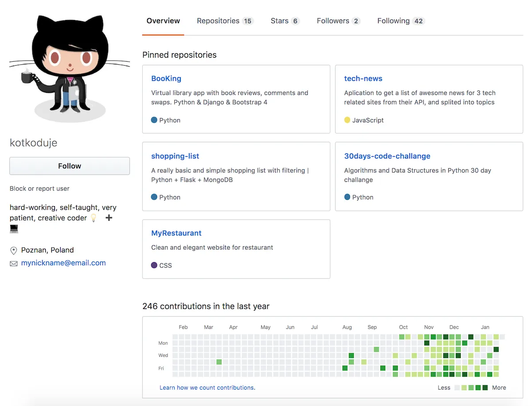Click the MyRestaurant description text
532x406 pixels.
click(x=212, y=248)
